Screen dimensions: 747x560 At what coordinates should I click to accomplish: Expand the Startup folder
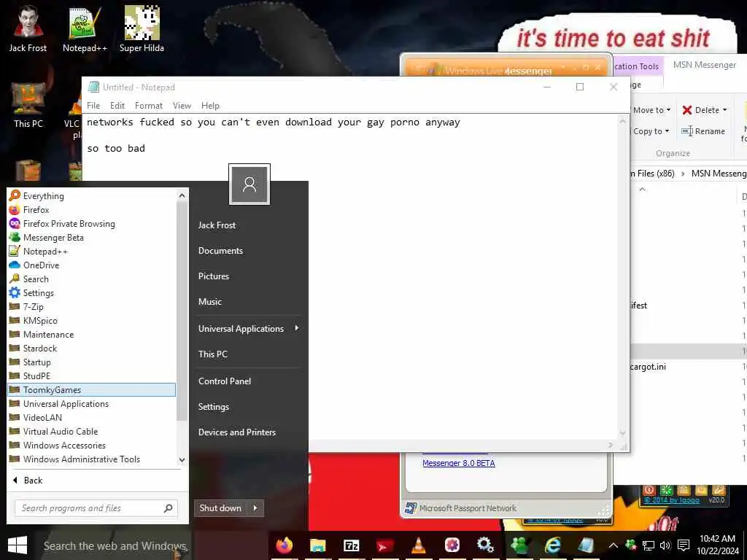click(91, 362)
